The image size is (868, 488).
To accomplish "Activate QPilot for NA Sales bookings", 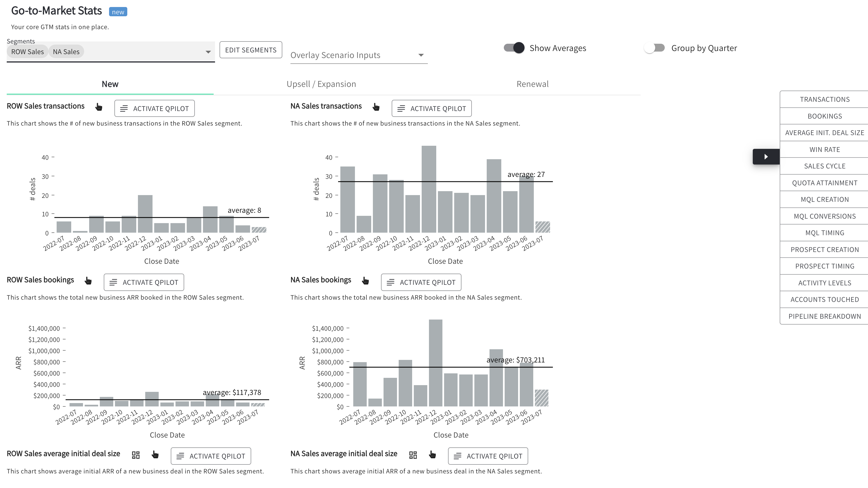I will click(x=421, y=282).
